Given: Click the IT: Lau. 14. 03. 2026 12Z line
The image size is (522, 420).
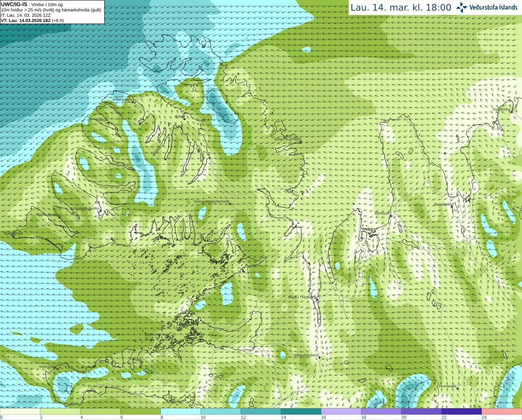Looking at the screenshot, I should pos(26,15).
